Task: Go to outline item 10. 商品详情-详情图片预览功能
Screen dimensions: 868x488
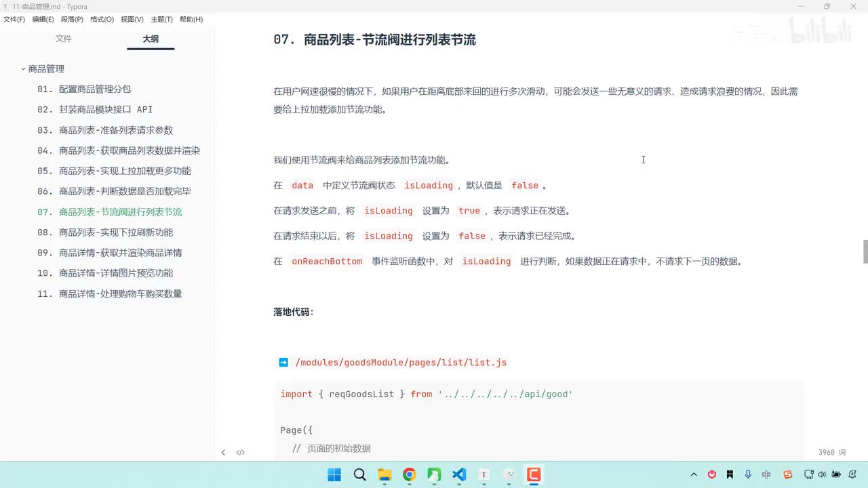Action: (x=105, y=273)
